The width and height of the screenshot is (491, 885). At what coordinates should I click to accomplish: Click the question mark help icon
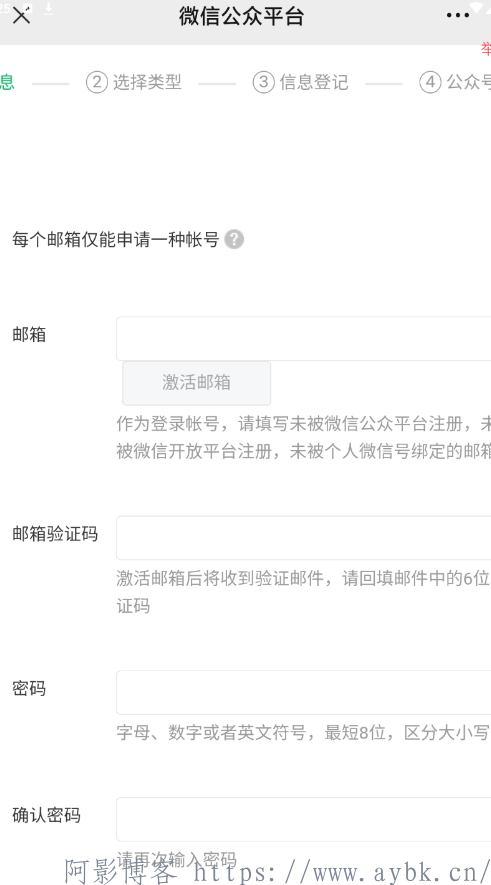click(x=234, y=239)
